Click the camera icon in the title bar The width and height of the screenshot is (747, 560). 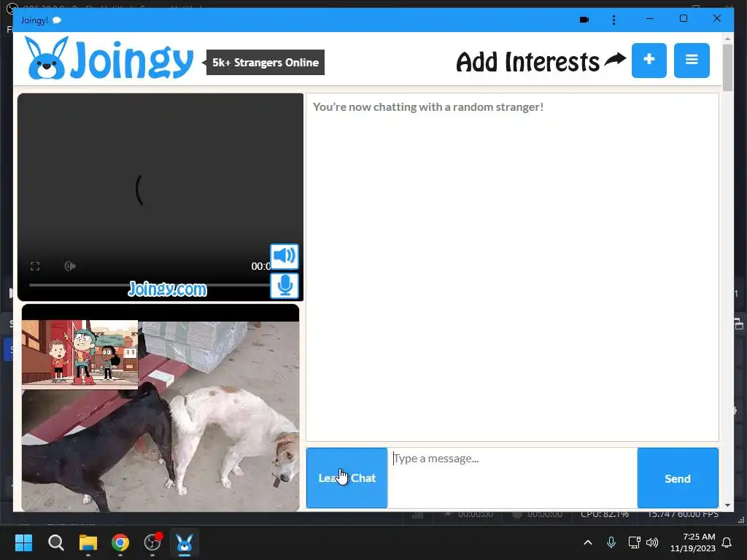tap(584, 20)
